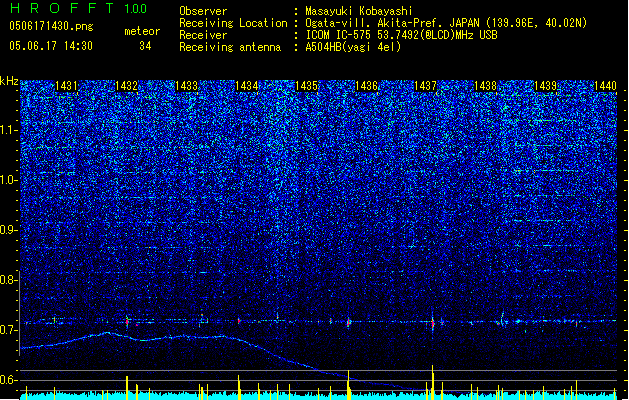
Task: Click the Observer label
Action: (203, 11)
